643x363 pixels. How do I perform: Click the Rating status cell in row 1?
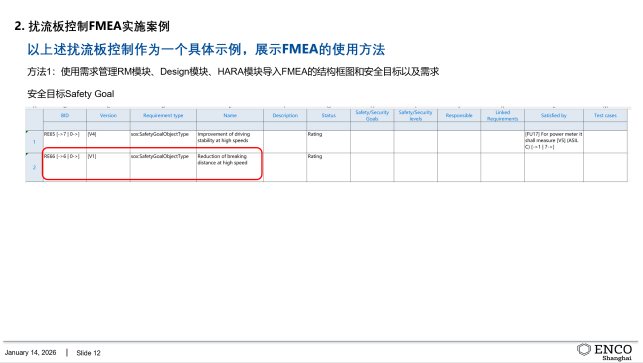[328, 142]
